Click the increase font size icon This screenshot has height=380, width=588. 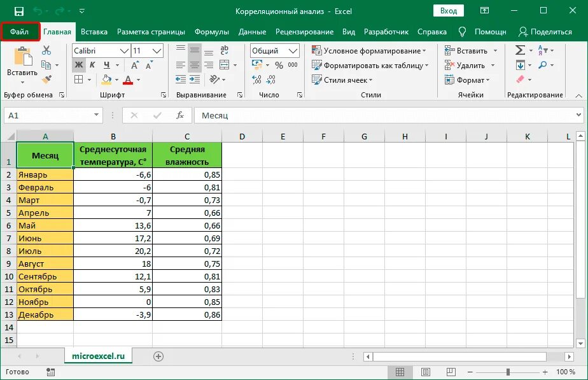(x=135, y=65)
